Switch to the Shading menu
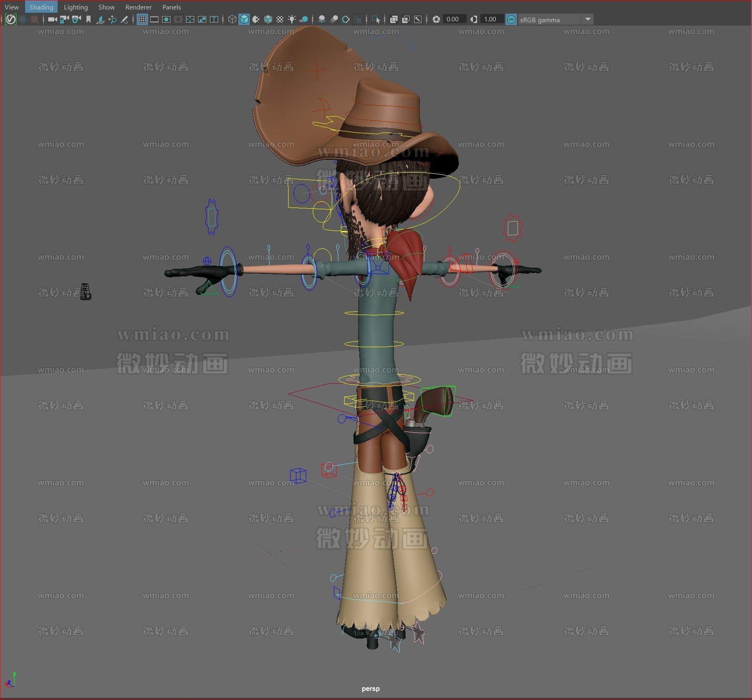Viewport: 752px width, 700px height. click(x=41, y=7)
